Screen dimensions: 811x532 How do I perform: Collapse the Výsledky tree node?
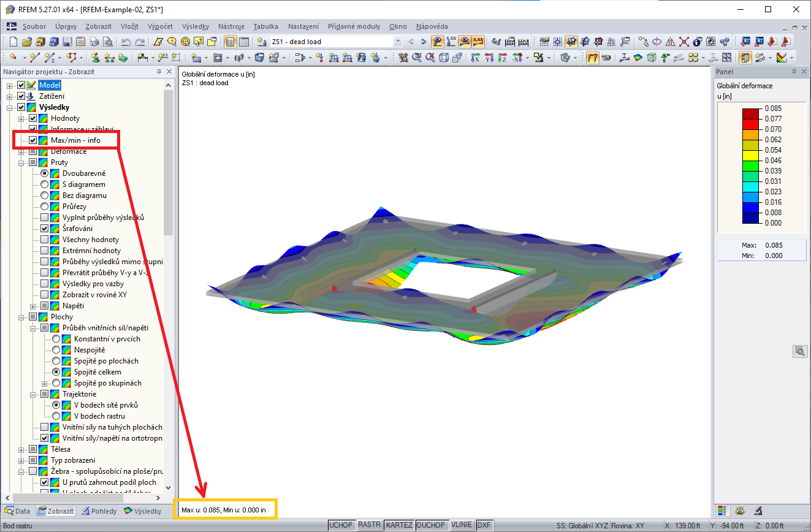(x=10, y=107)
